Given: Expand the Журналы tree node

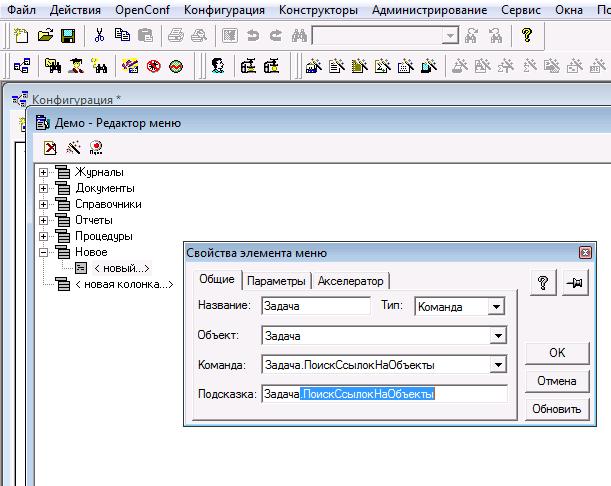Looking at the screenshot, I should (44, 172).
